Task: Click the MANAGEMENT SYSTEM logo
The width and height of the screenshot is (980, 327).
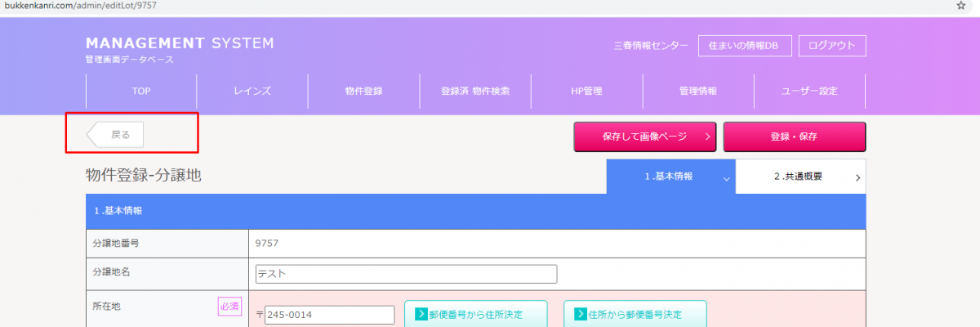Action: point(180,43)
